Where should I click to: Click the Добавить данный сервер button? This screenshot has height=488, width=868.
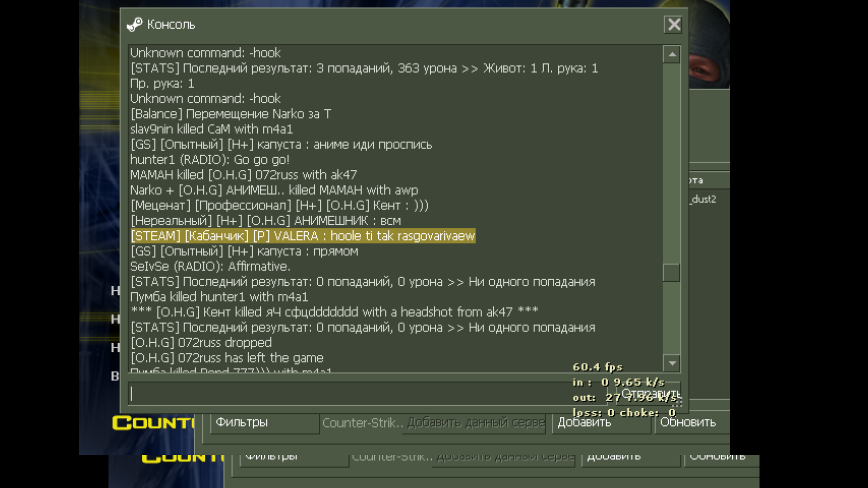click(475, 423)
